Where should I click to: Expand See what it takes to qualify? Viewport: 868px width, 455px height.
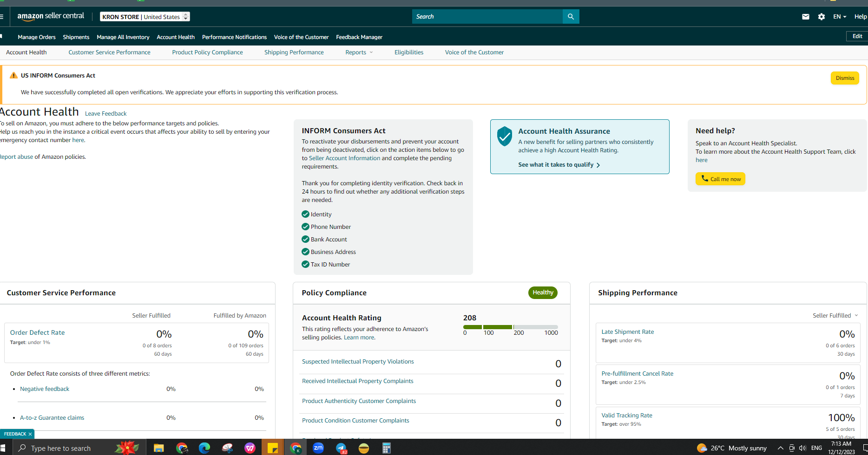point(559,165)
